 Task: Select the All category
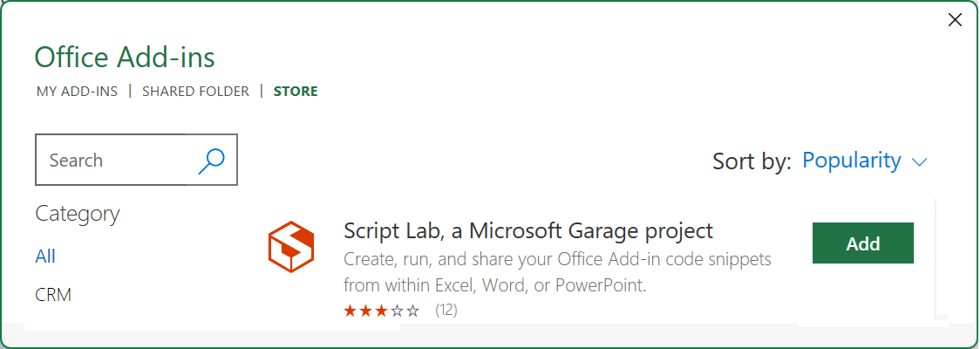coord(45,257)
